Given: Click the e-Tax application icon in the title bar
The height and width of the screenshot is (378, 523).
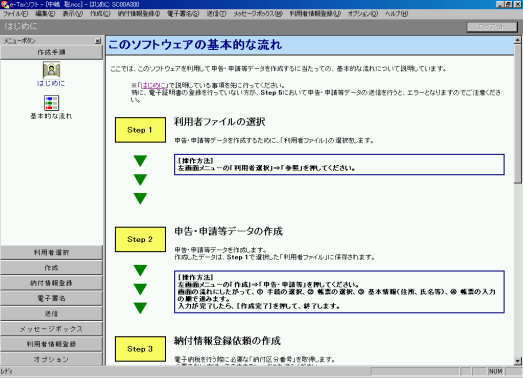Looking at the screenshot, I should coord(4,4).
